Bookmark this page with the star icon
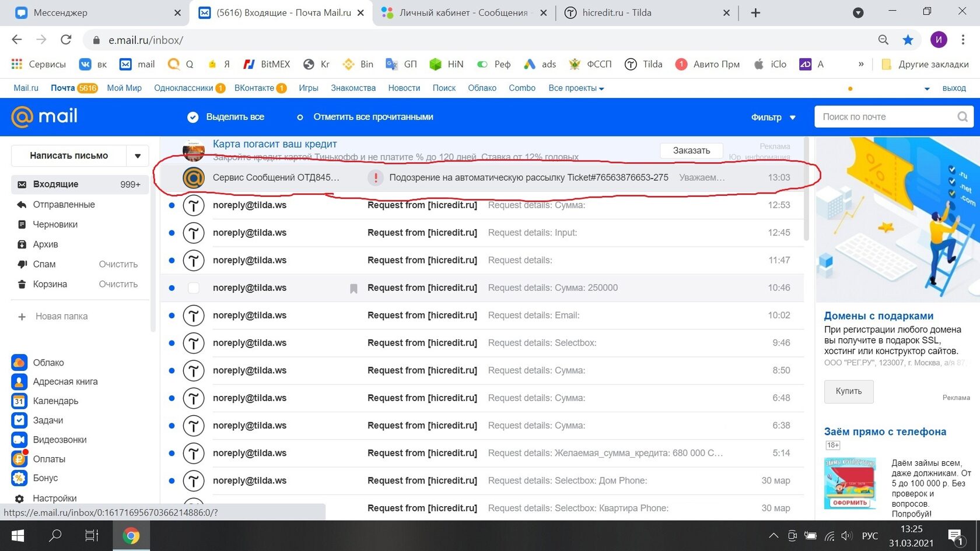 coord(908,40)
